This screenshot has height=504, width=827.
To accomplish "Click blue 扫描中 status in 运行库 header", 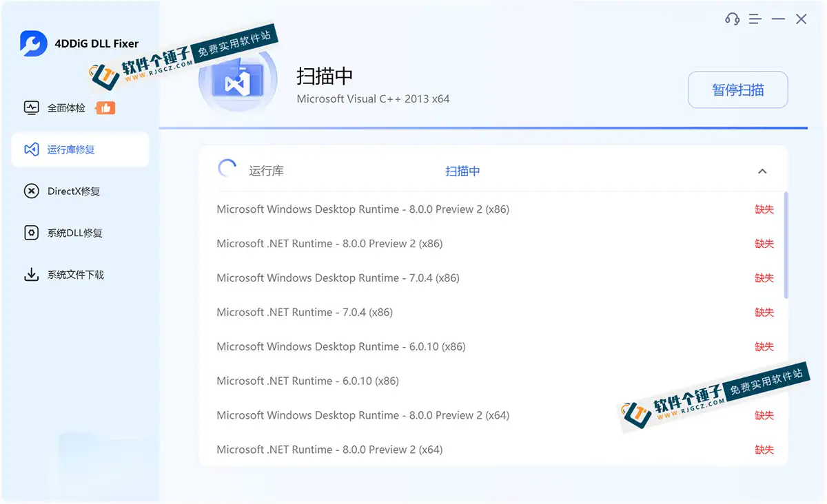I will [462, 171].
